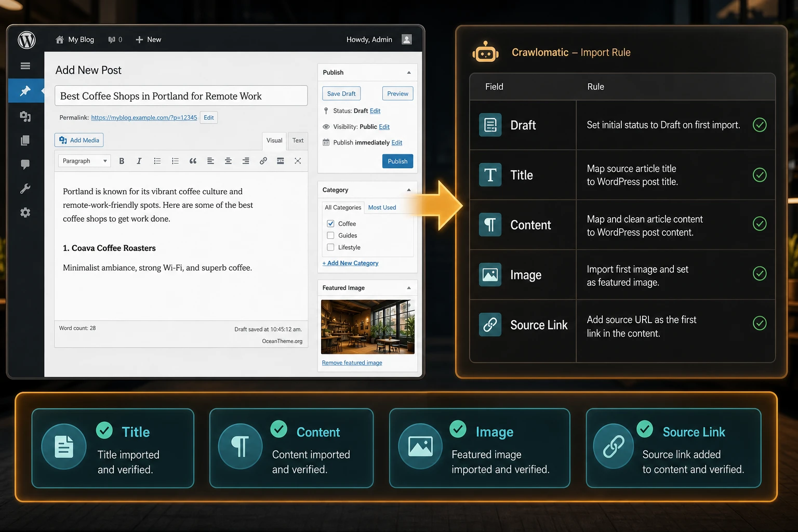Viewport: 798px width, 532px height.
Task: Open the Settings gear icon in sidebar
Action: click(25, 212)
